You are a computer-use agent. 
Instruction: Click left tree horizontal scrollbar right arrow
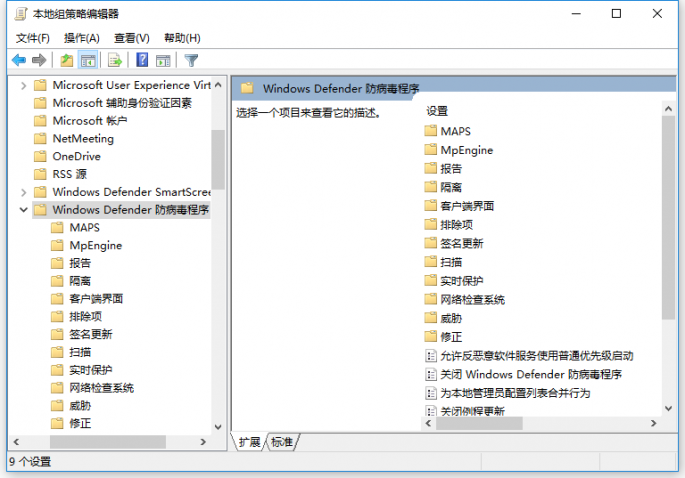pyautogui.click(x=203, y=442)
